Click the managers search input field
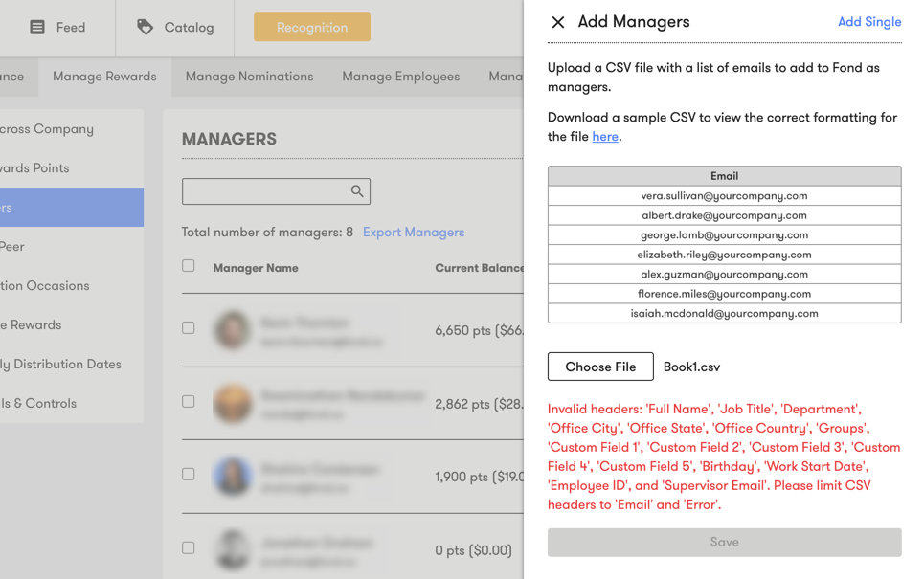The image size is (924, 579). [276, 191]
